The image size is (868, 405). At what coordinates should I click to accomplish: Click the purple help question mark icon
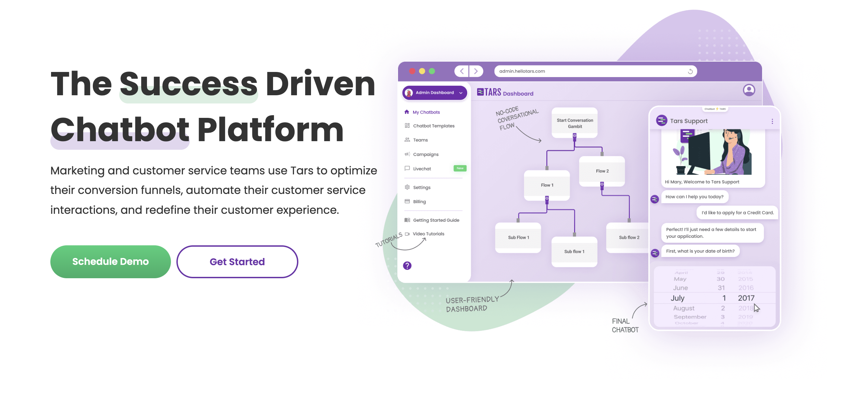[x=407, y=266]
